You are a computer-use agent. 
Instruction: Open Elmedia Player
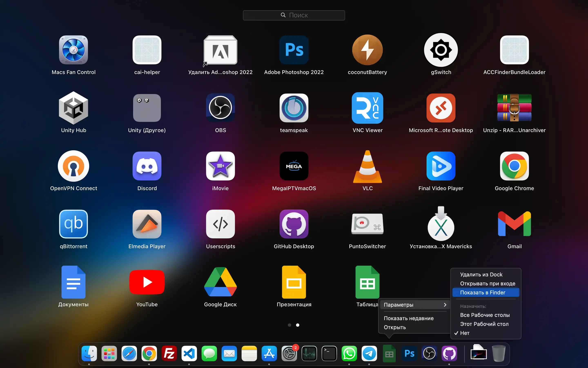click(147, 224)
